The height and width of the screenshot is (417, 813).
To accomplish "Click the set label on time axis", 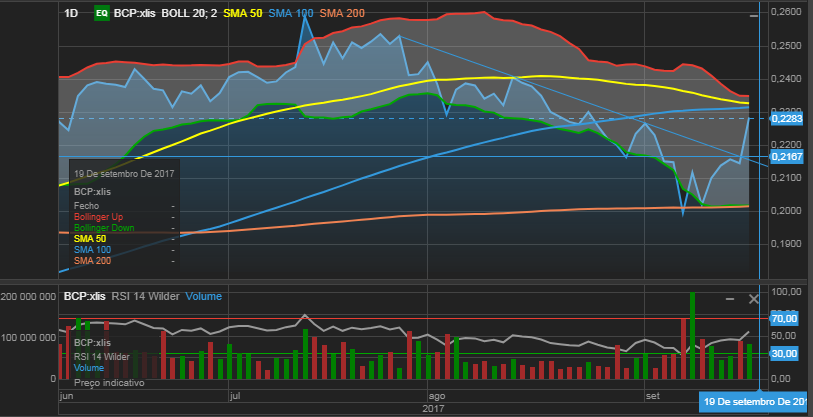I will pos(653,396).
